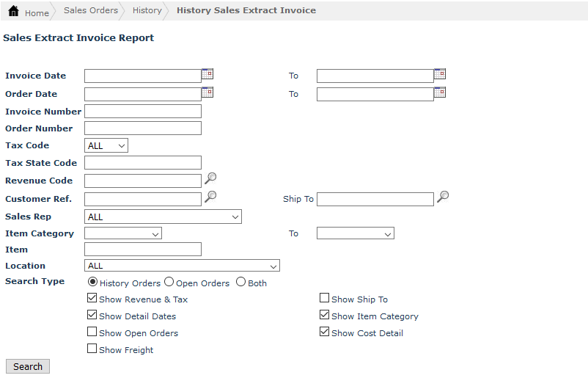Open calendar for Invoice Date end
This screenshot has width=588, height=378.
coord(440,74)
